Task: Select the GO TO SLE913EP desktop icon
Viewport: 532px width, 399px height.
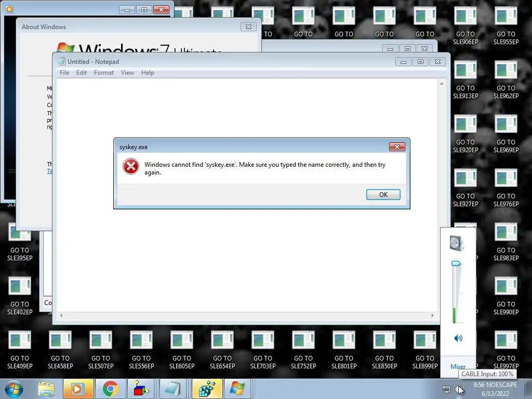Action: pyautogui.click(x=465, y=80)
